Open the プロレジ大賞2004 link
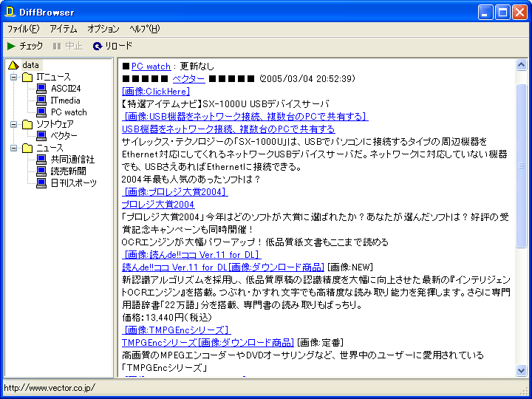Image resolution: width=532 pixels, height=399 pixels. click(x=158, y=205)
